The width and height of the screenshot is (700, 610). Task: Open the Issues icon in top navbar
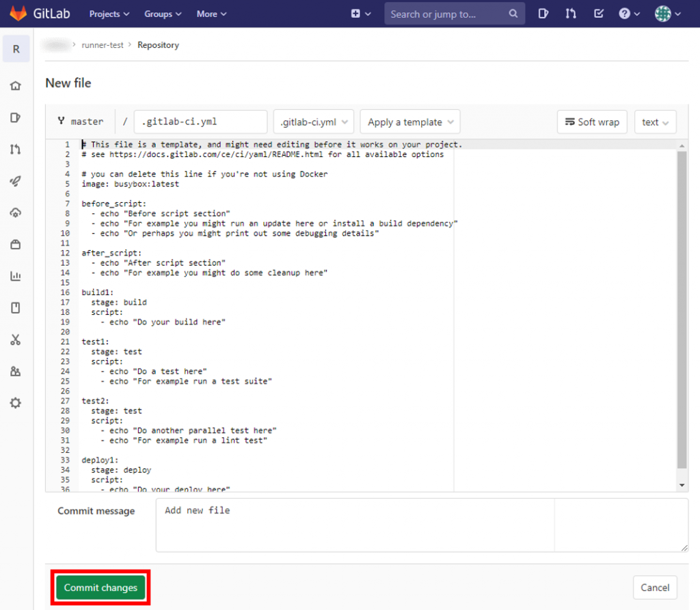pyautogui.click(x=543, y=14)
